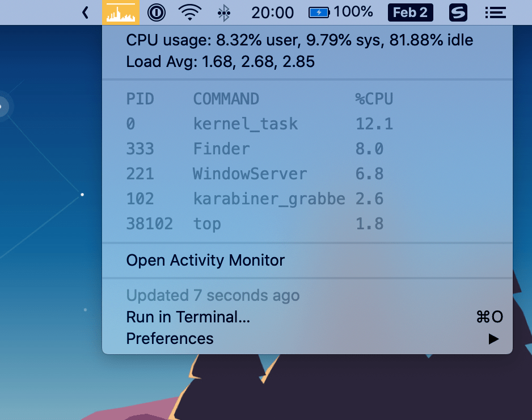
Task: Click the CPU graph menu bar icon
Action: point(120,12)
